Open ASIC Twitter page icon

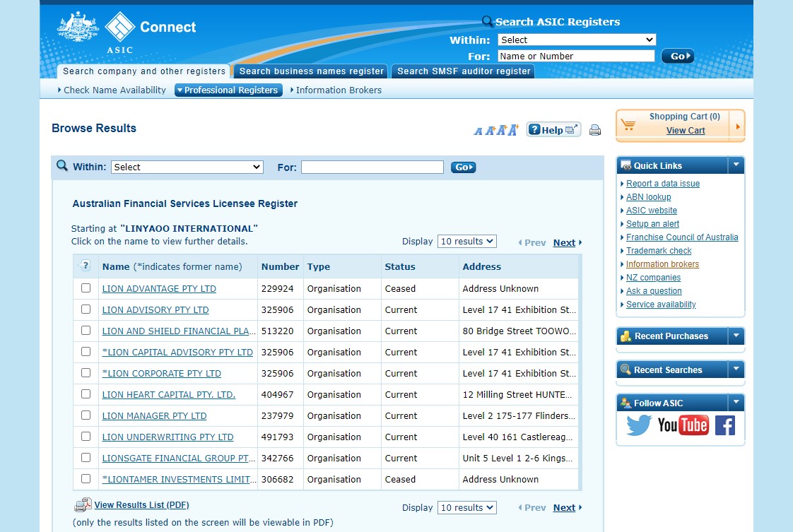point(639,425)
